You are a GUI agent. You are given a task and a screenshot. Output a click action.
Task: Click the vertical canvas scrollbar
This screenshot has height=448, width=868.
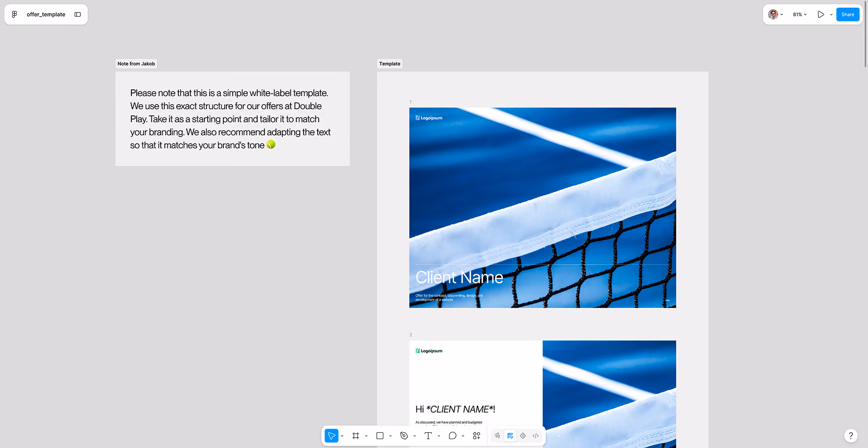tap(866, 33)
